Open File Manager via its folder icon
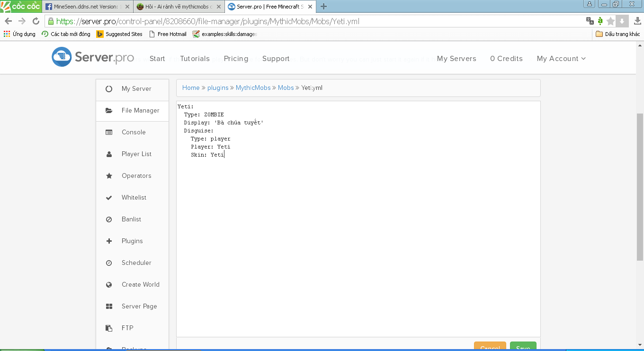 tap(109, 111)
